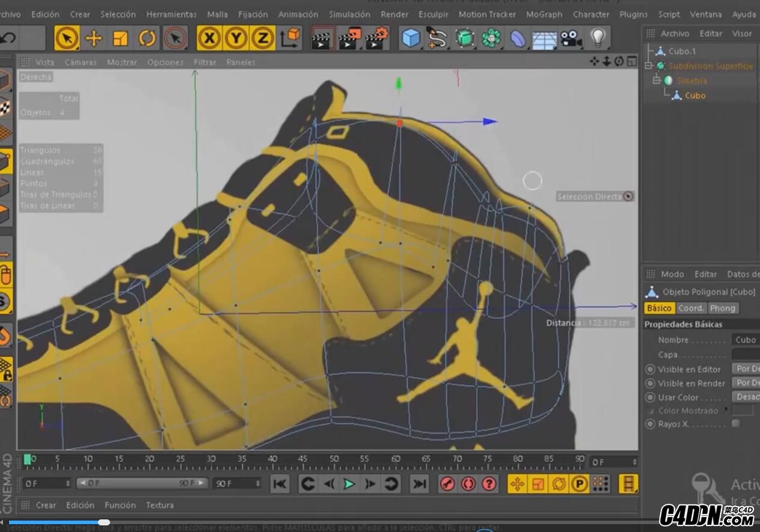Switch the coordinate system cube icon

click(x=290, y=38)
